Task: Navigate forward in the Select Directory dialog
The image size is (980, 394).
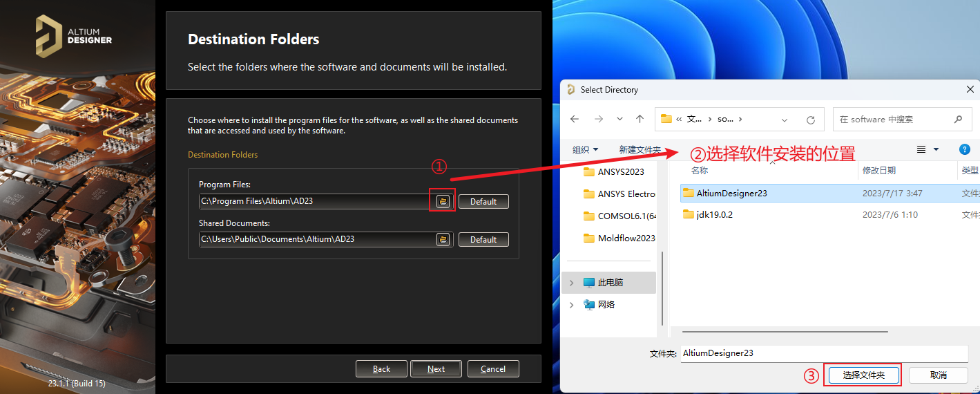Action: (599, 119)
